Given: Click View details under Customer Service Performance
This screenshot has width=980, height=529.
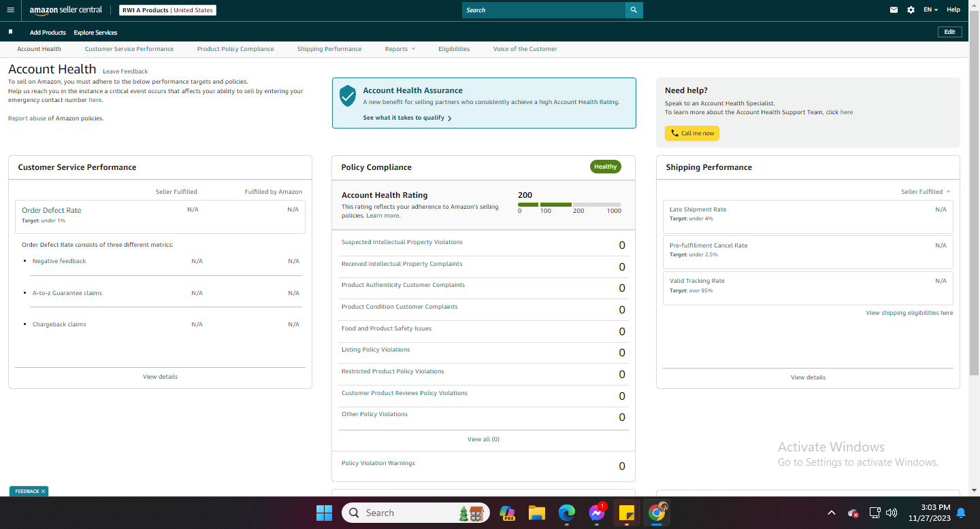Looking at the screenshot, I should pyautogui.click(x=160, y=377).
